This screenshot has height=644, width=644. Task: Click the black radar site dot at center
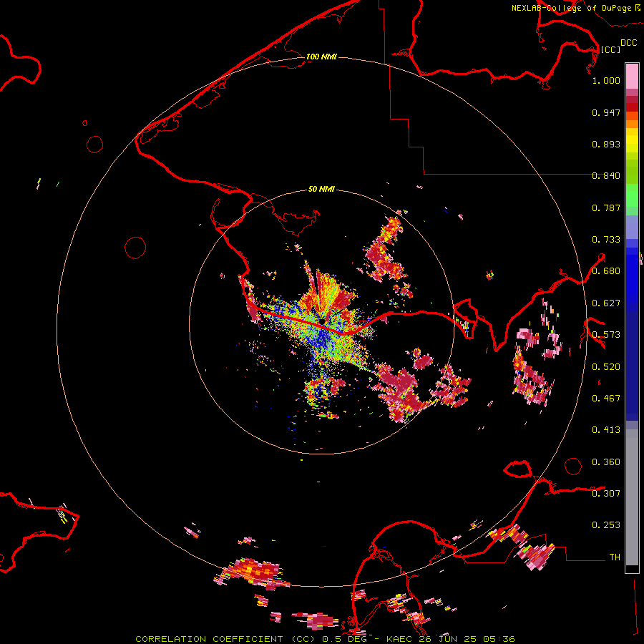pos(323,321)
